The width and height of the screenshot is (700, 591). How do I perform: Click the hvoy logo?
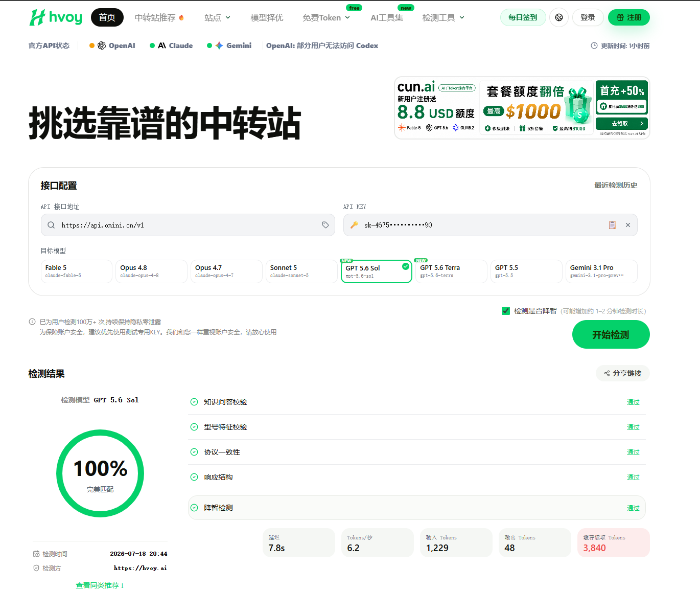56,17
